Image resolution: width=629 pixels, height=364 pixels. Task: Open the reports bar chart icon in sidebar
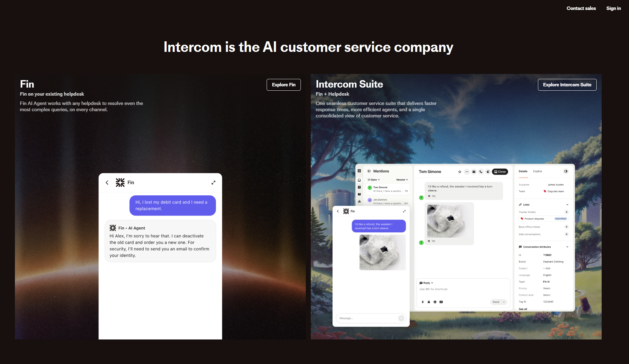[x=359, y=201]
